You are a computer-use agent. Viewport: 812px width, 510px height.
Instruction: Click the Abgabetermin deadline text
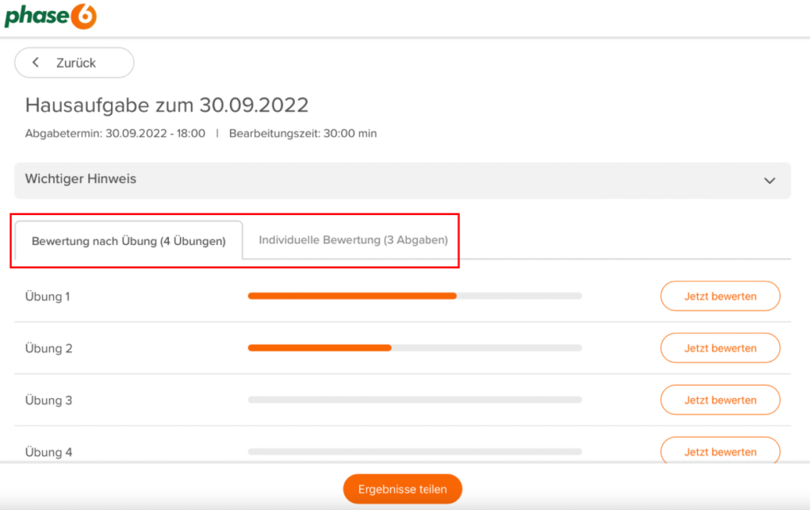[x=115, y=133]
